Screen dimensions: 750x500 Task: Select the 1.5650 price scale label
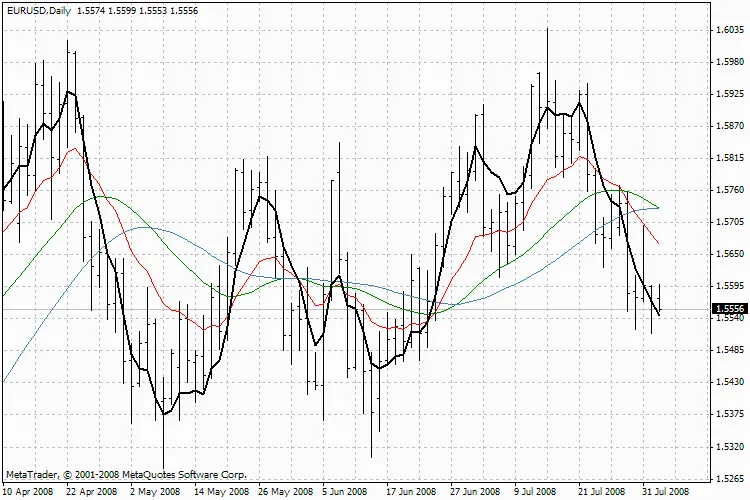coord(730,254)
